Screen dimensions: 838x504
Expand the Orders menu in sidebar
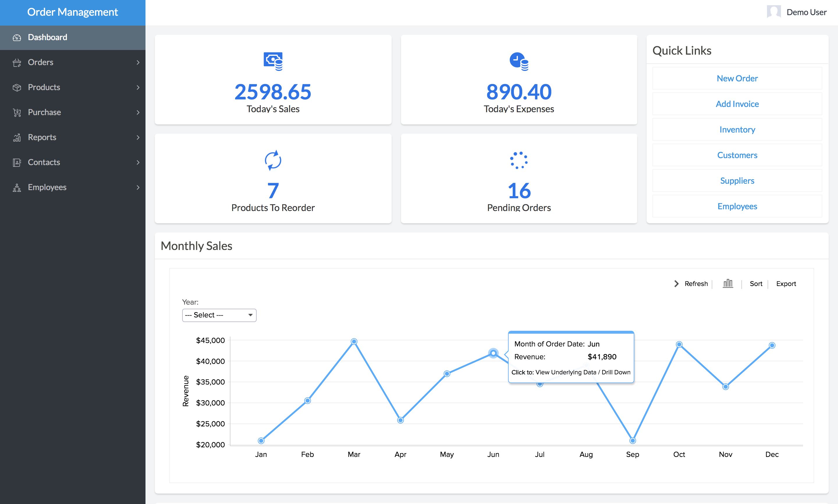(x=72, y=62)
